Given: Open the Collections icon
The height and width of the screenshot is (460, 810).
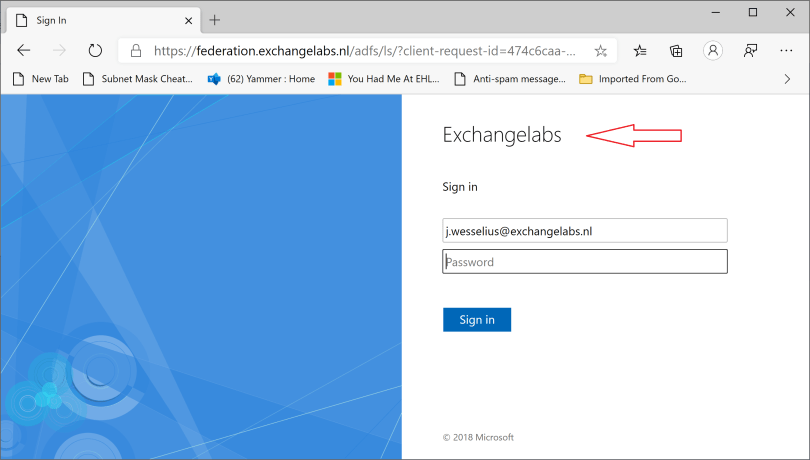Looking at the screenshot, I should coord(676,50).
